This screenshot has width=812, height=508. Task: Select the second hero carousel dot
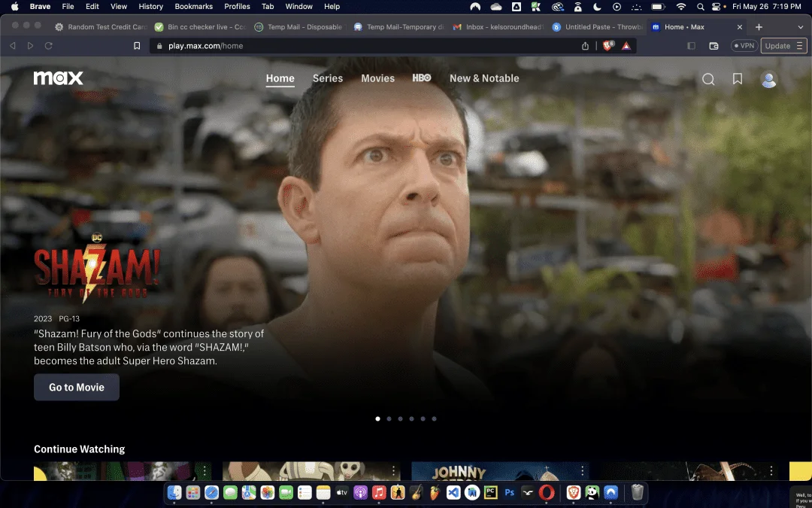tap(389, 419)
